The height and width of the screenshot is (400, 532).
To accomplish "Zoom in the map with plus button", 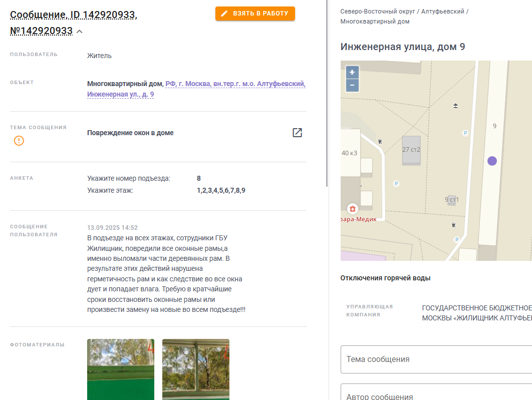I will click(352, 72).
